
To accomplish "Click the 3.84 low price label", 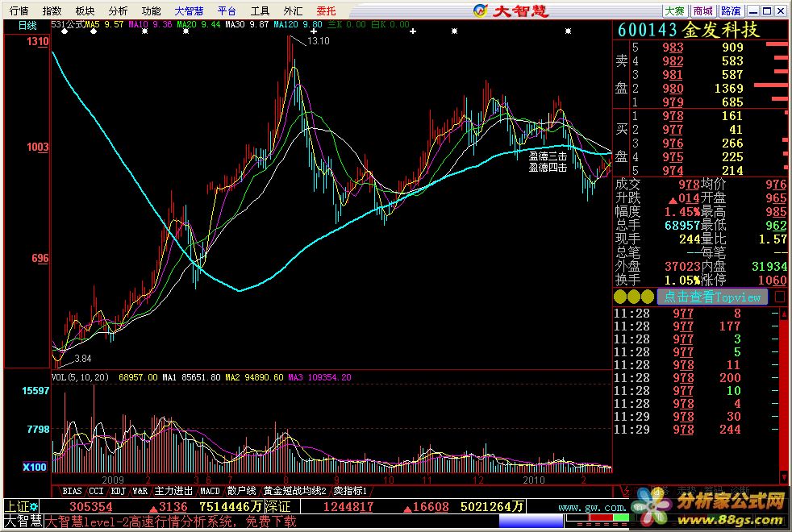I will pos(83,359).
